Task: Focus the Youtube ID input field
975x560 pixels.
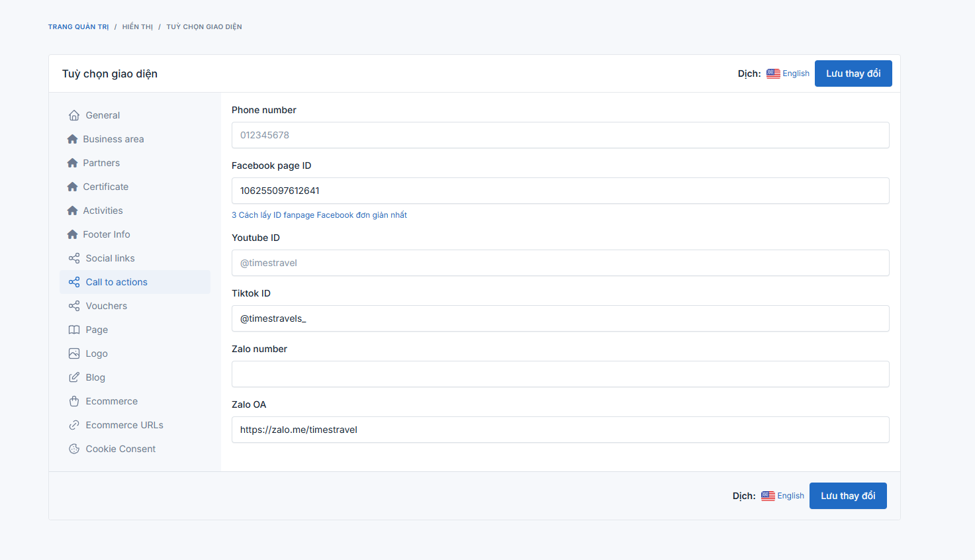Action: (560, 263)
